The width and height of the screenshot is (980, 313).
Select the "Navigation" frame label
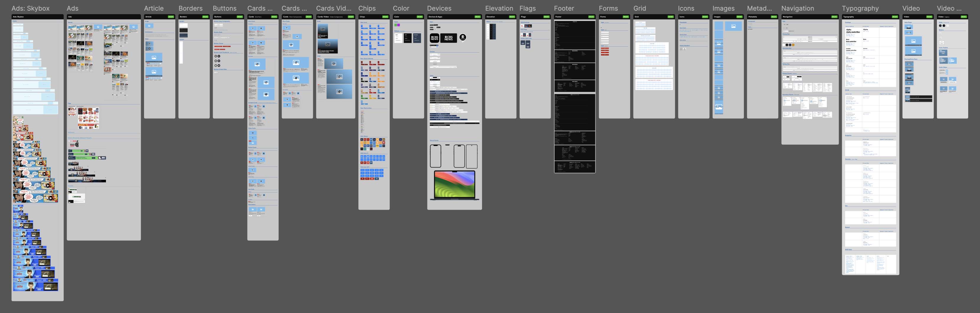tap(797, 8)
